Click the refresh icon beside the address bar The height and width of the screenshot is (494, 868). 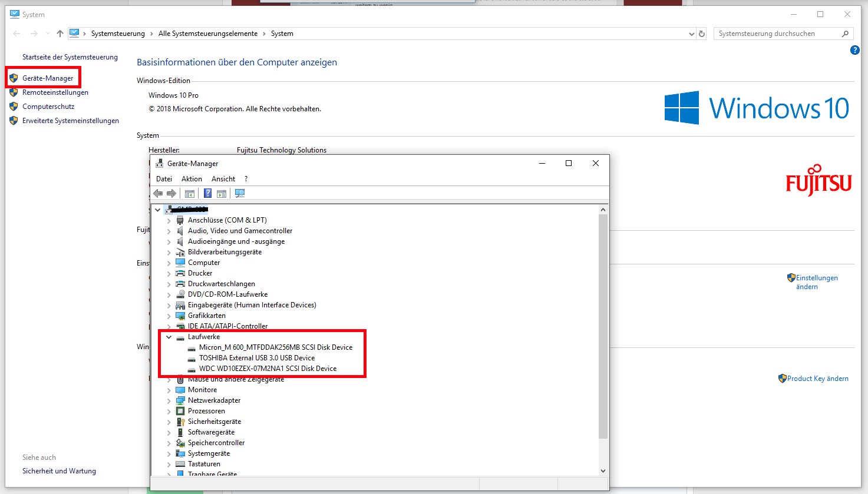pyautogui.click(x=702, y=34)
